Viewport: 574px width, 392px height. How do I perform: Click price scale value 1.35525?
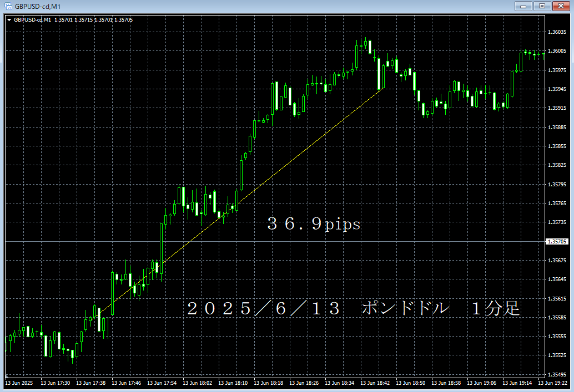click(x=557, y=355)
